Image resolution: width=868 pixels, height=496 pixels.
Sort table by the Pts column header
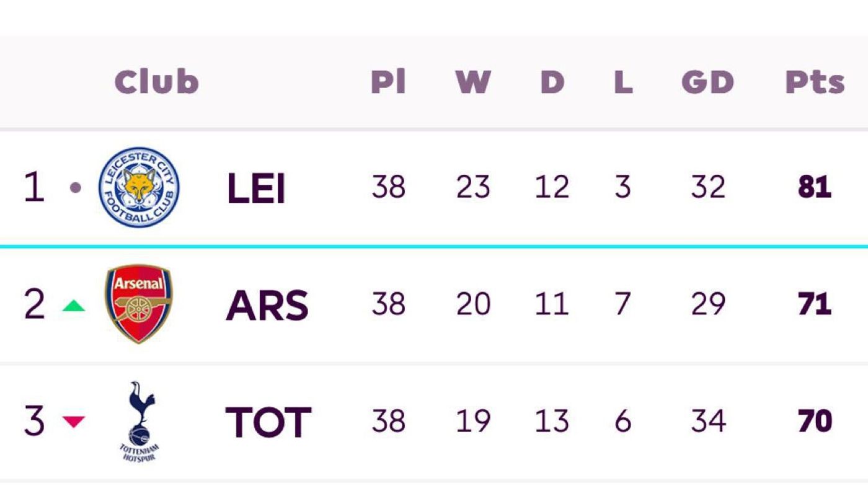tap(815, 82)
